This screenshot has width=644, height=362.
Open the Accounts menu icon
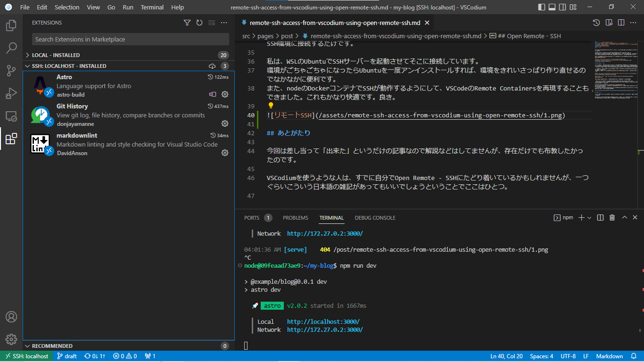point(11,317)
